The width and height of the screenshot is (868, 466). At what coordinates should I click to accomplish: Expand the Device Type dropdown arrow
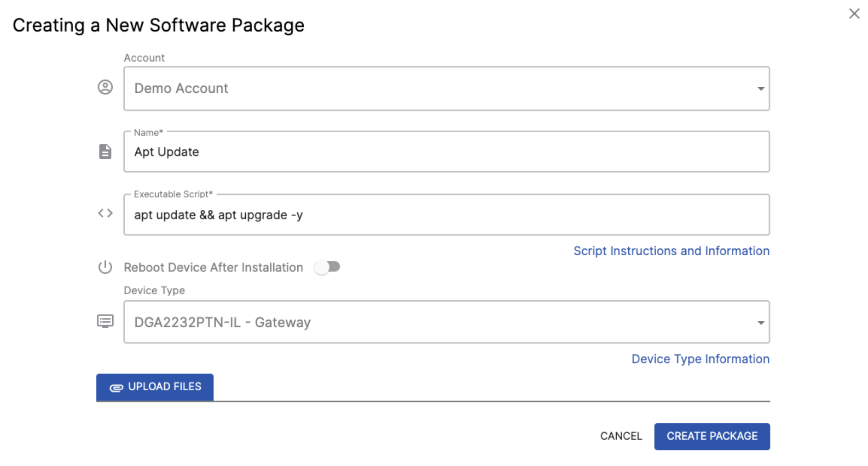point(760,323)
